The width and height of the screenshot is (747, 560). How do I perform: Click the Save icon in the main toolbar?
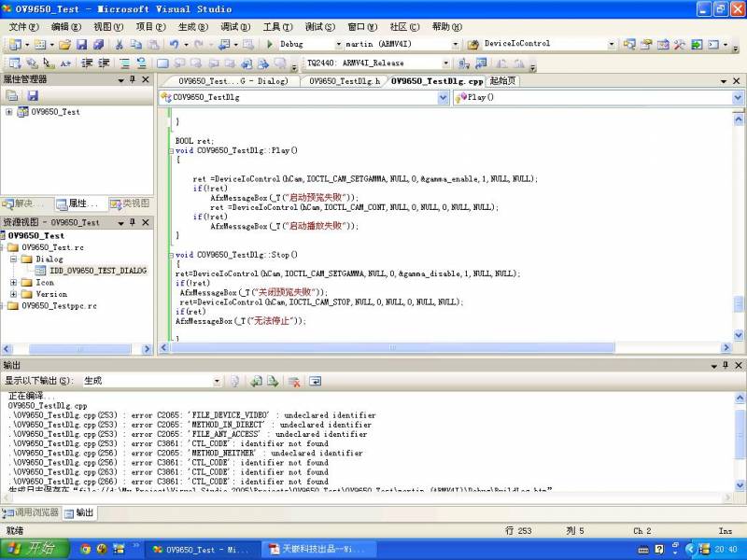coord(81,44)
